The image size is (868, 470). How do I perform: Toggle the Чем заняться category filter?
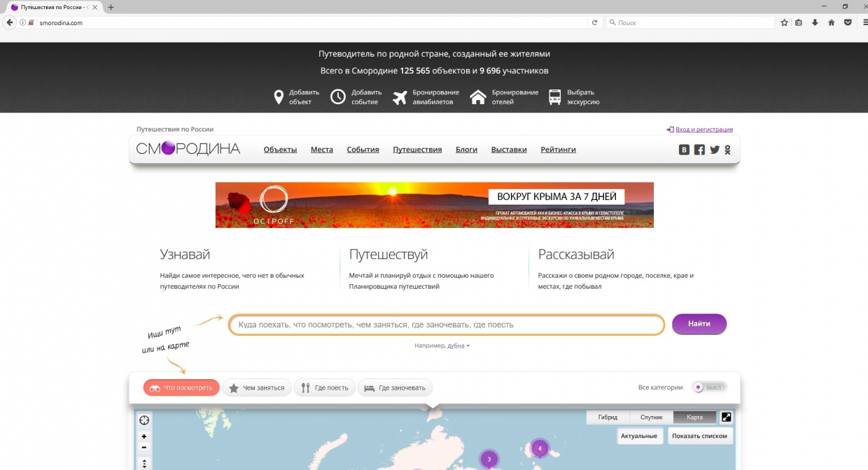pos(256,387)
